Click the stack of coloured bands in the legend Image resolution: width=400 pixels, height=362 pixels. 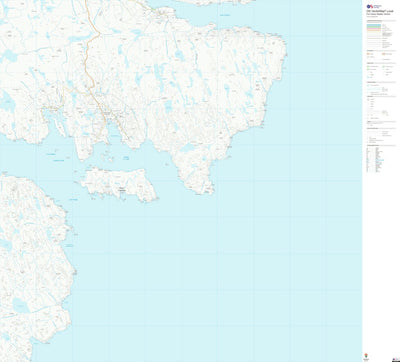[374, 28]
